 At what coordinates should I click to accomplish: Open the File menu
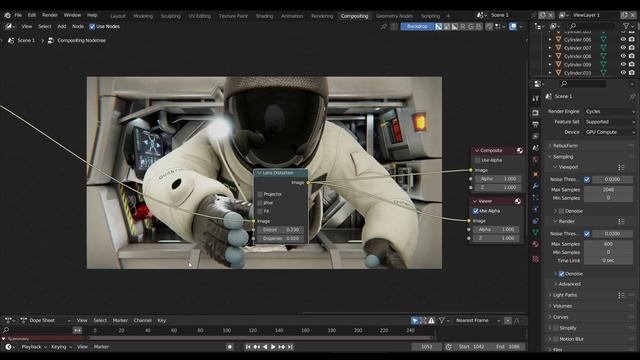pos(18,15)
